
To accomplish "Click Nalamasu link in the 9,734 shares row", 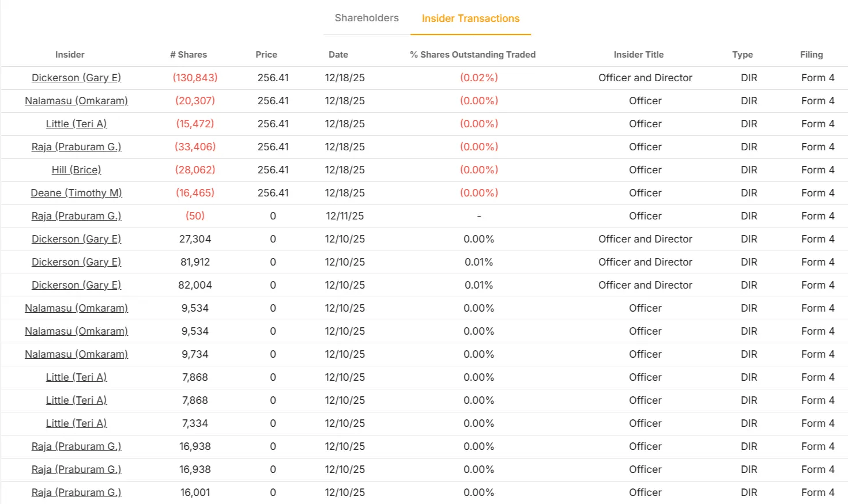I will click(x=76, y=354).
